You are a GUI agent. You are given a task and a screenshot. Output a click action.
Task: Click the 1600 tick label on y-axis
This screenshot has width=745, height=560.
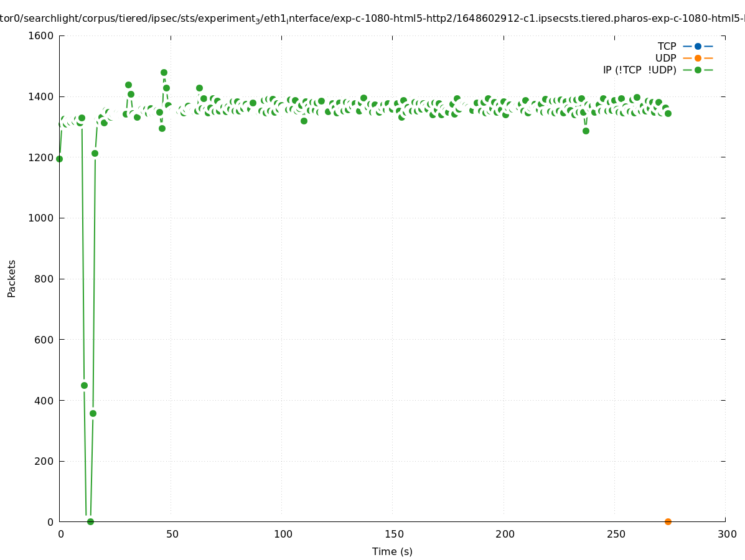click(41, 35)
